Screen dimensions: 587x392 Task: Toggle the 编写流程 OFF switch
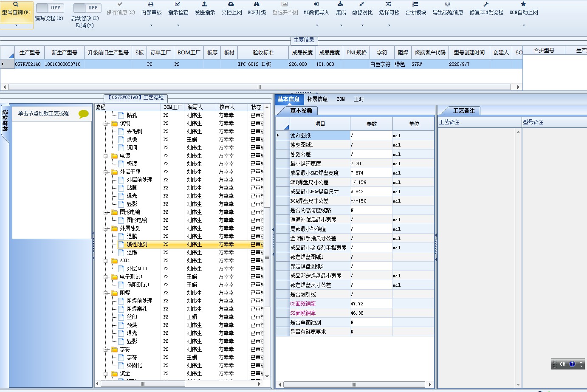(x=50, y=8)
